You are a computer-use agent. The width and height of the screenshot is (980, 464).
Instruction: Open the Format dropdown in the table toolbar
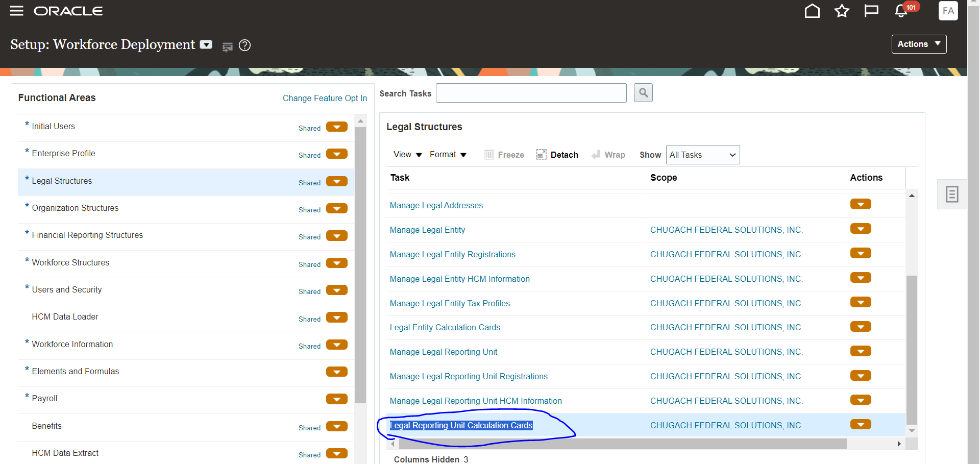pos(448,155)
